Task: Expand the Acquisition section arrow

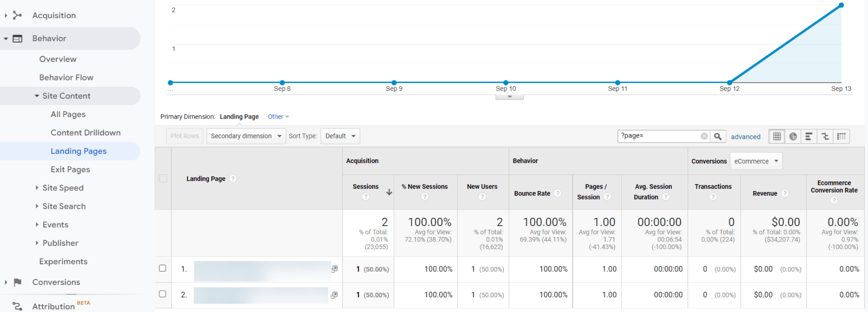Action: coord(6,15)
